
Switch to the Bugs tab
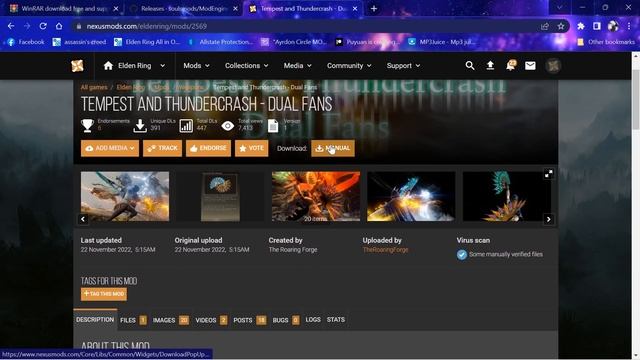(x=286, y=320)
